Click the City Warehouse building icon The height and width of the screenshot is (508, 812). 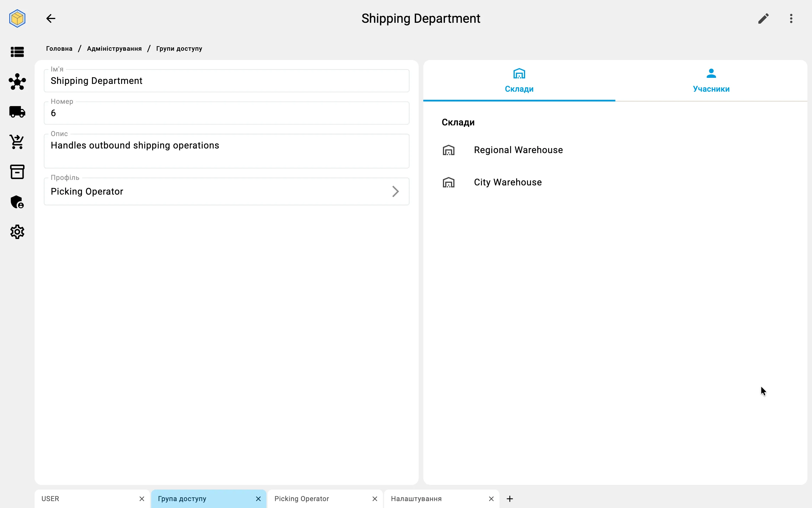448,182
